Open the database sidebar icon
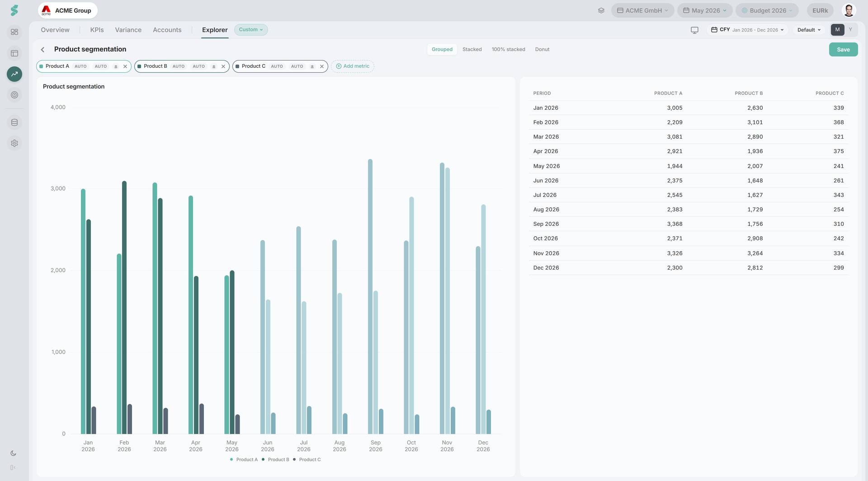The height and width of the screenshot is (481, 868). [14, 122]
